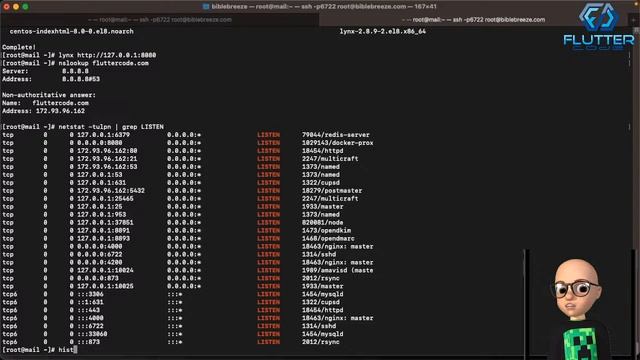Click the prompt line containing 'hist'
Screen dimensions: 640x360
pos(40,350)
